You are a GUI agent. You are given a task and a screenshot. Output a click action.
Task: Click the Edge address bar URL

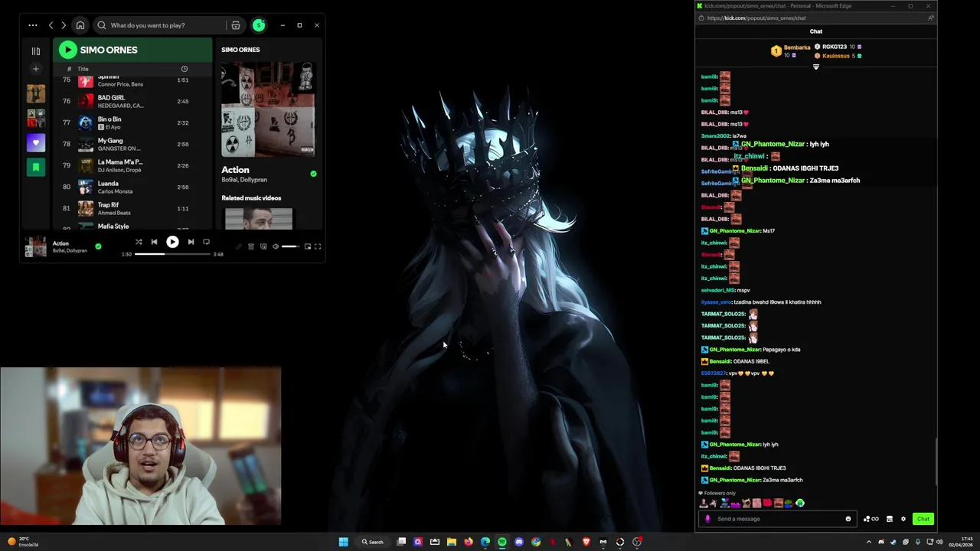point(756,18)
